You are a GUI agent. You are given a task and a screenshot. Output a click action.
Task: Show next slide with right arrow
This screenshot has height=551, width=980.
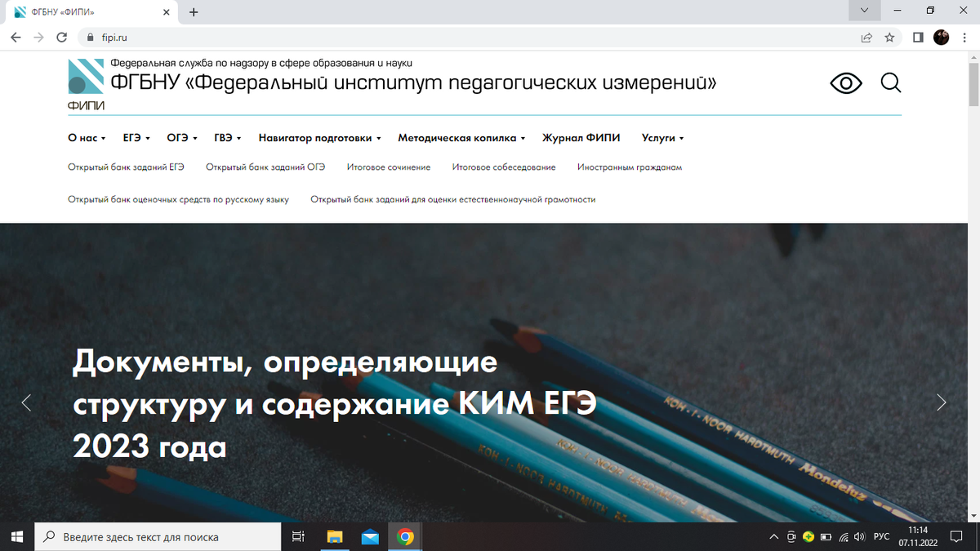click(x=942, y=402)
